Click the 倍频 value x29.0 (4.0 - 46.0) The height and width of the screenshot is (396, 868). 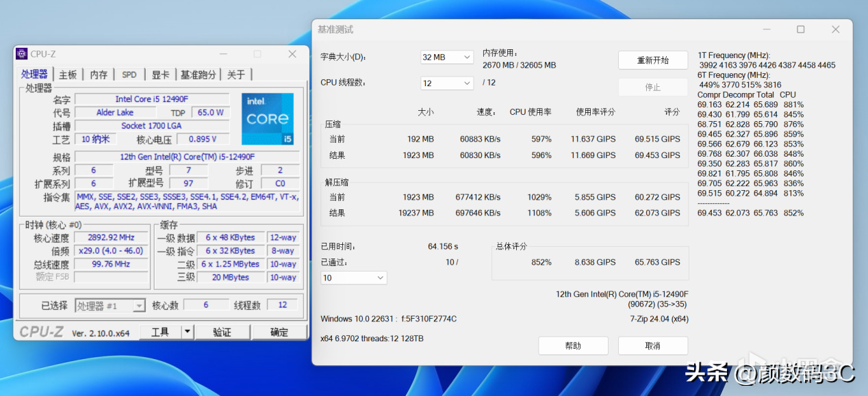click(x=111, y=251)
